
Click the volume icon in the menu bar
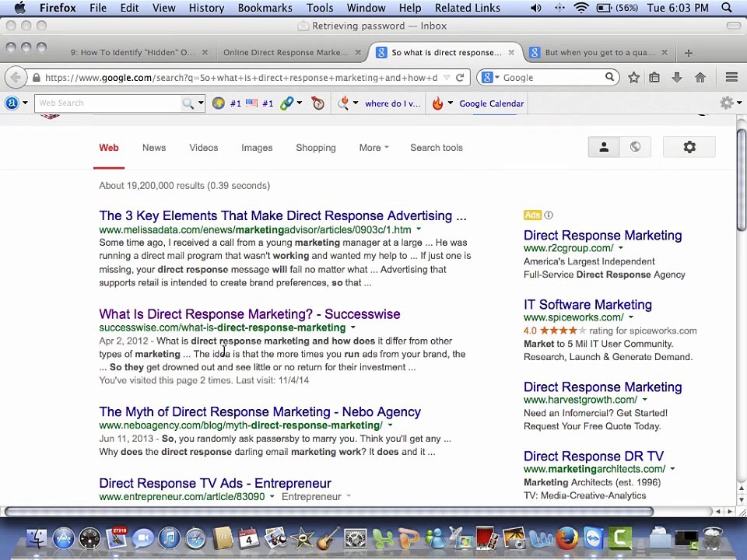click(536, 8)
